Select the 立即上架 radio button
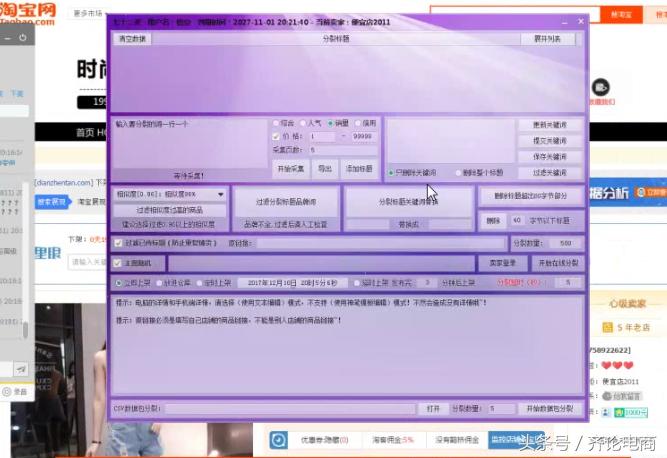This screenshot has width=667, height=458. click(119, 283)
